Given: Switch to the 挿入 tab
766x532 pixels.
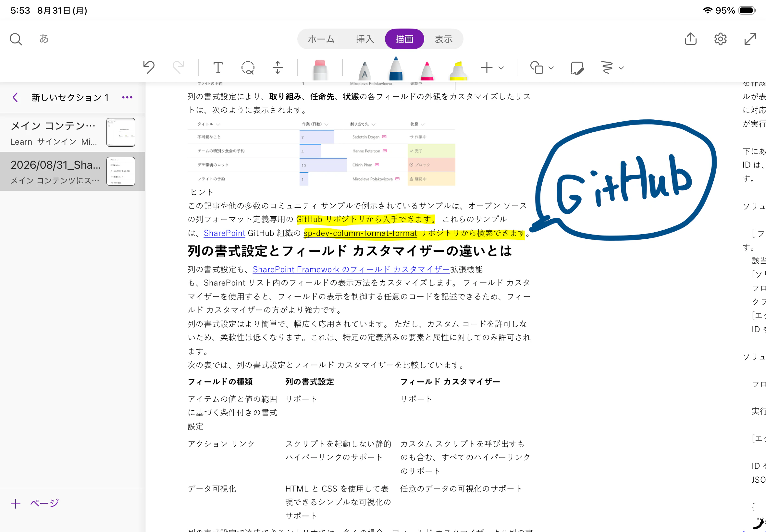Looking at the screenshot, I should 365,39.
